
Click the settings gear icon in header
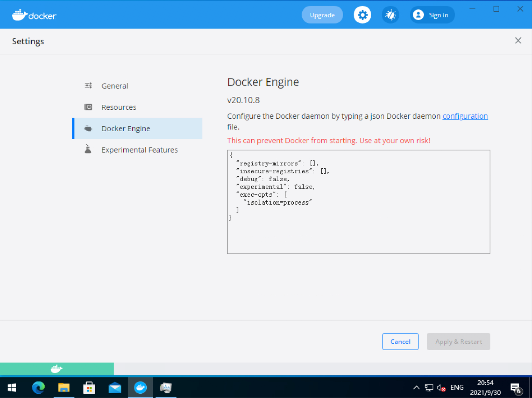tap(362, 15)
